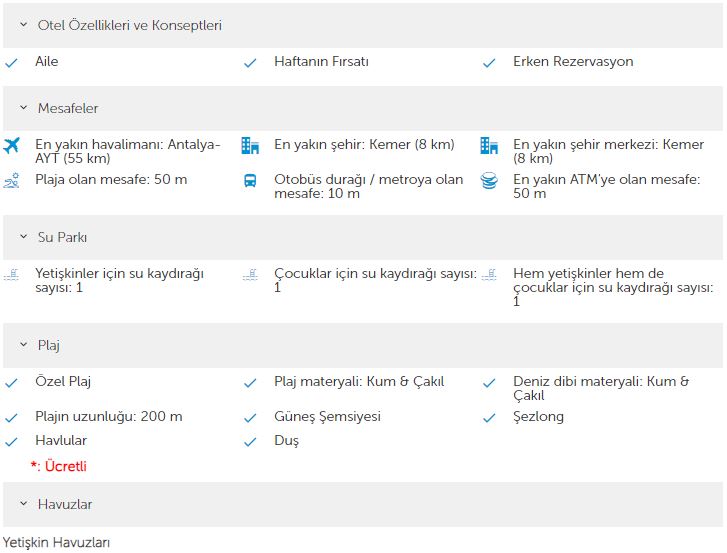Click the Plaj section header
The width and height of the screenshot is (727, 553).
pyautogui.click(x=363, y=345)
